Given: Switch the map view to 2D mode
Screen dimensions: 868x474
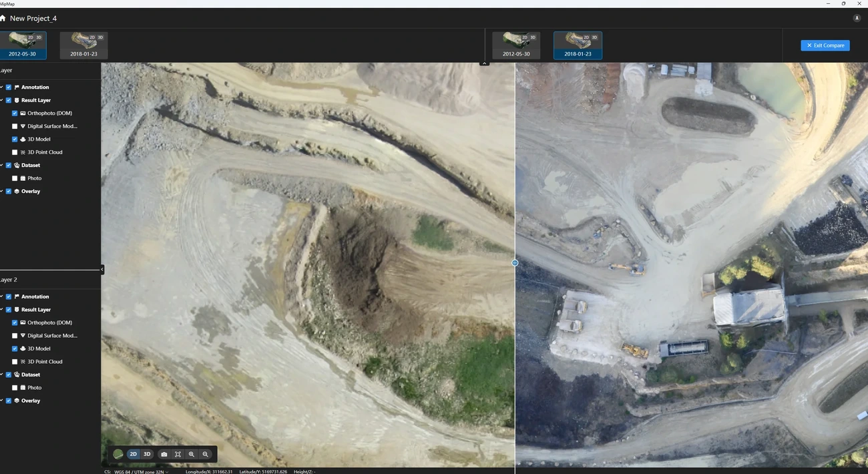Looking at the screenshot, I should (133, 454).
